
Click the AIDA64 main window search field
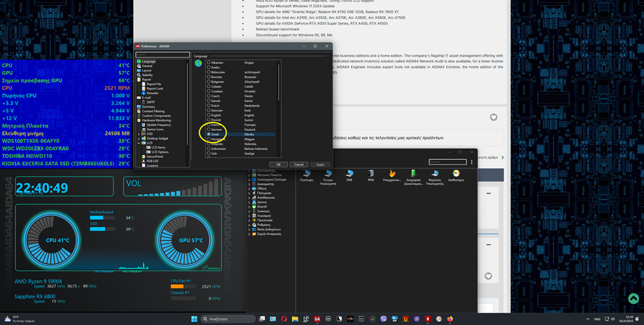click(448, 162)
